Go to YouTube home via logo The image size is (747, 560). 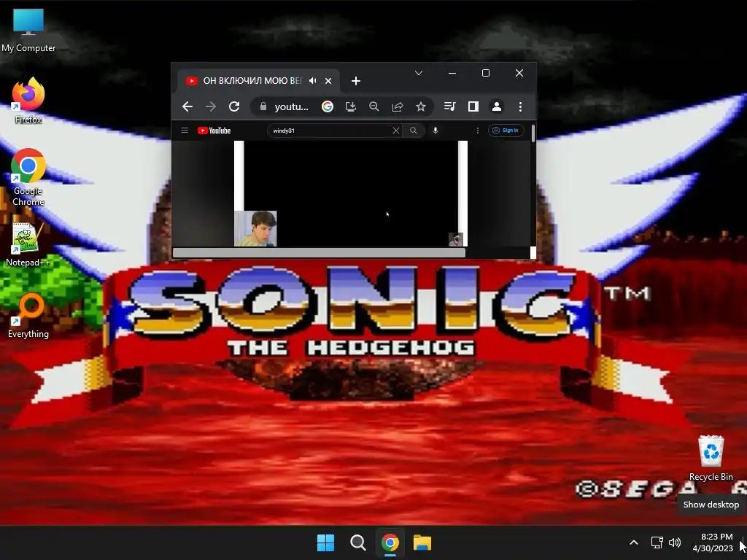[x=214, y=131]
